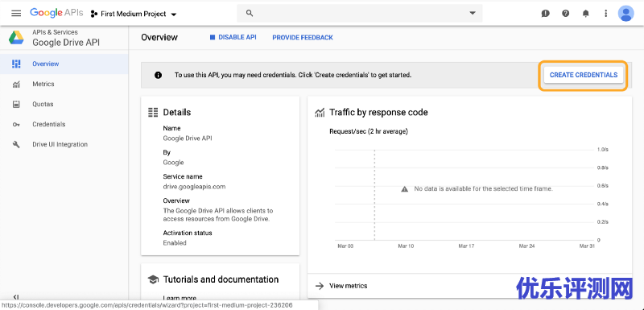The width and height of the screenshot is (644, 310).
Task: Open View metrics link
Action: pos(349,286)
